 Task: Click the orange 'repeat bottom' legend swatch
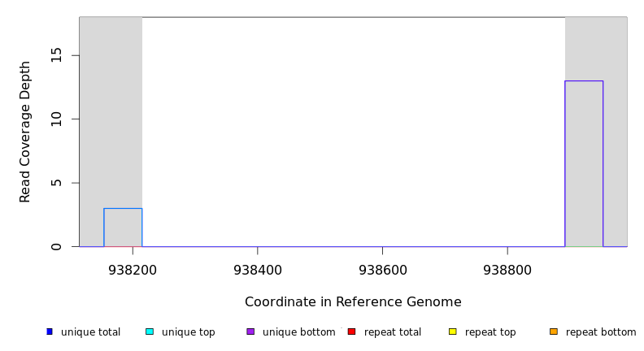(554, 331)
